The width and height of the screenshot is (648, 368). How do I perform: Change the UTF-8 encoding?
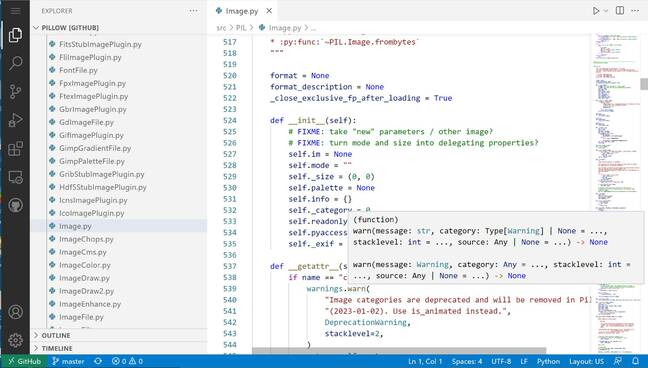coord(501,361)
